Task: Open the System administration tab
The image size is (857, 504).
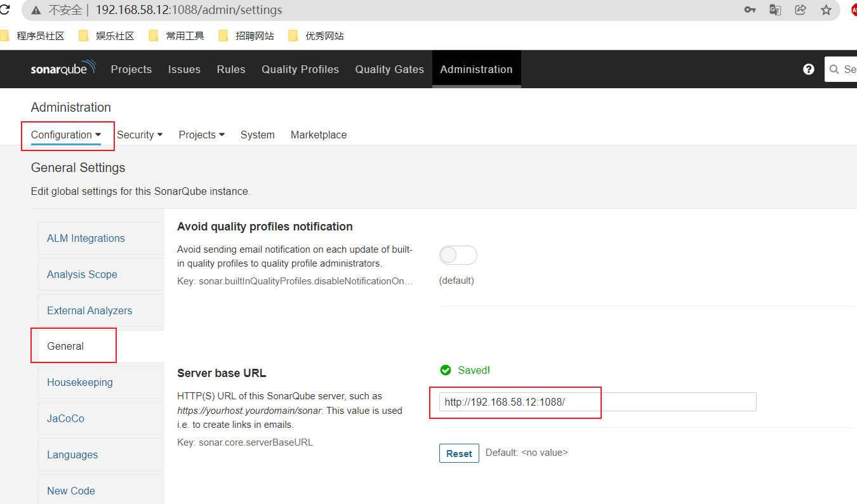Action: [258, 135]
